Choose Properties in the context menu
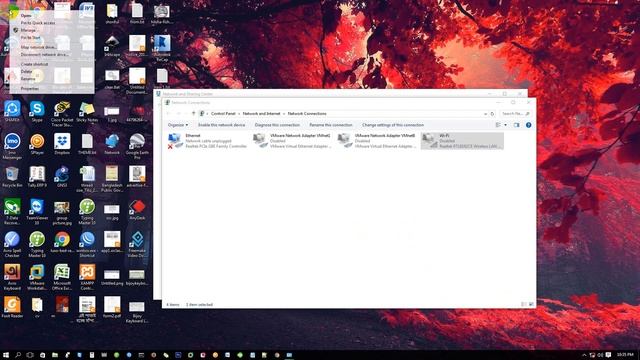 (x=29, y=88)
